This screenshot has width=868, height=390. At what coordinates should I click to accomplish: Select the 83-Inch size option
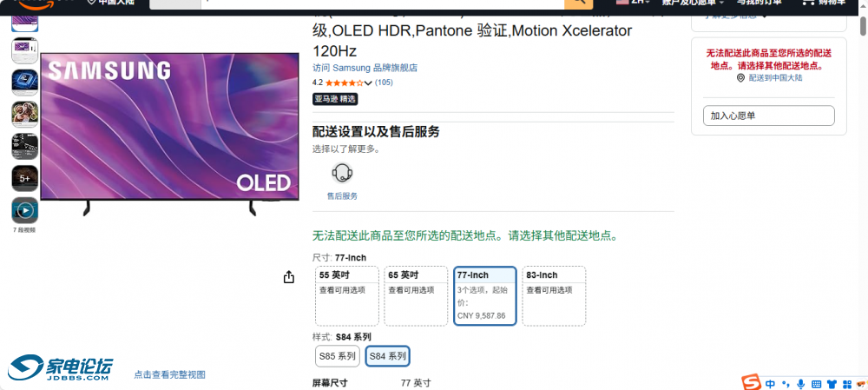pyautogui.click(x=554, y=295)
